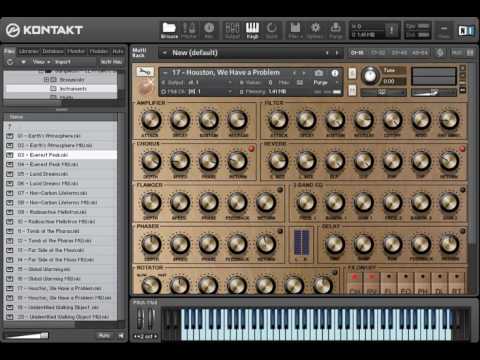Toggle the Chorus on/off red LED

pos(252,148)
